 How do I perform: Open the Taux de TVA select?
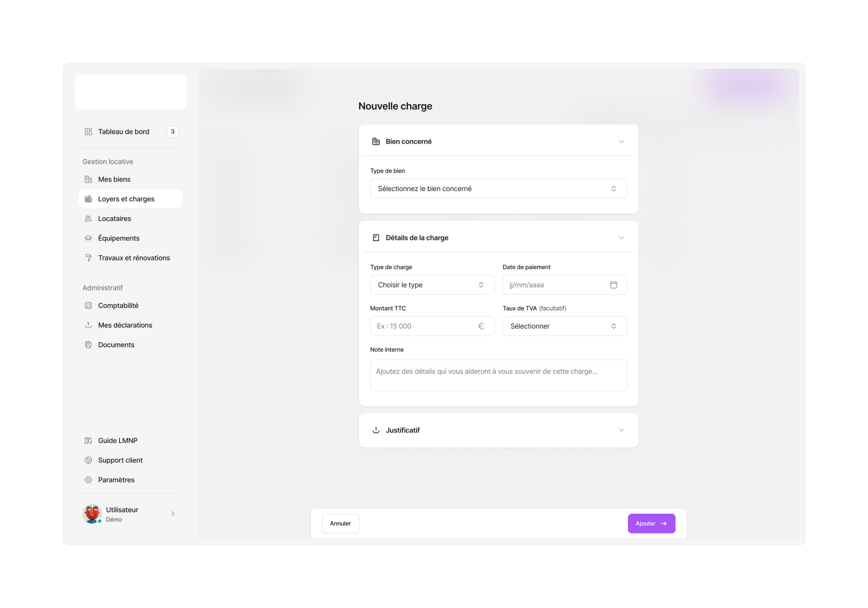pos(565,326)
